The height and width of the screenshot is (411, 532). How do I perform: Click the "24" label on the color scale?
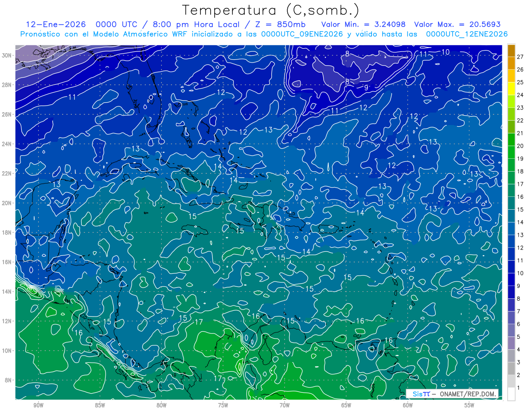pyautogui.click(x=520, y=95)
